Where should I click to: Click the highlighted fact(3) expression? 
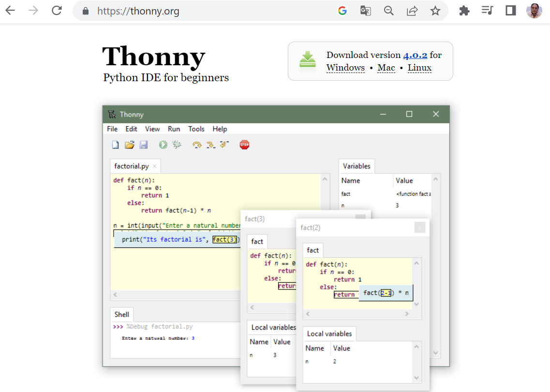click(225, 239)
